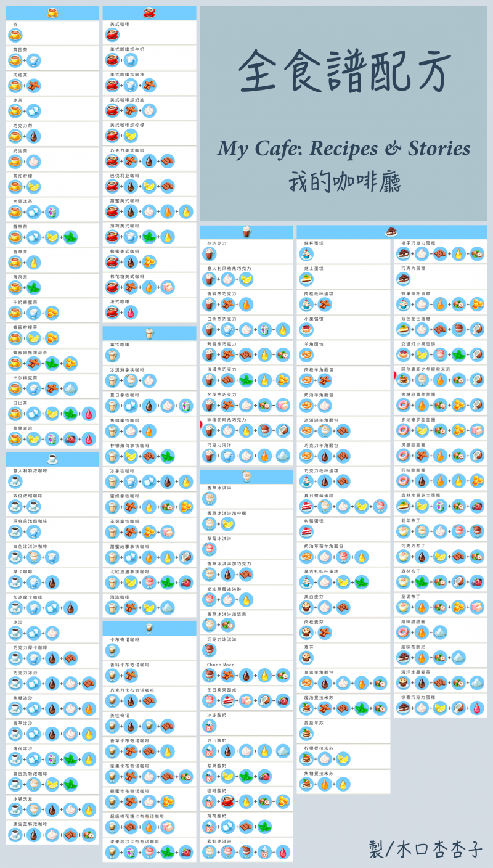Select the berries icon in 浆果酸奶 recipe
Image resolution: width=493 pixels, height=868 pixels.
point(264,777)
